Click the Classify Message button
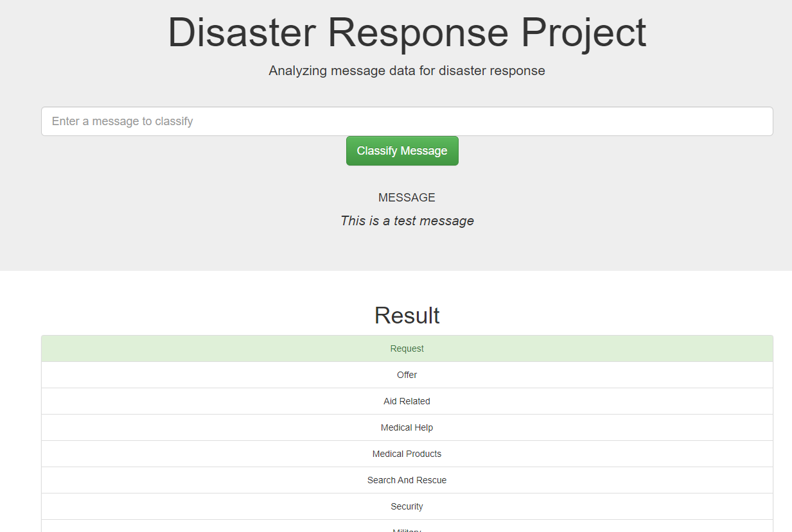792x532 pixels. coord(402,150)
